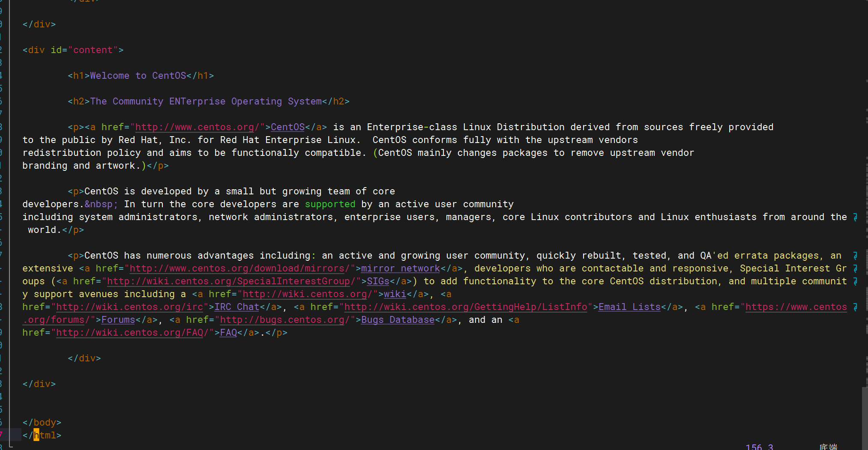The height and width of the screenshot is (450, 868).
Task: Click the GettingHelp/ListInfo URL
Action: (466, 307)
